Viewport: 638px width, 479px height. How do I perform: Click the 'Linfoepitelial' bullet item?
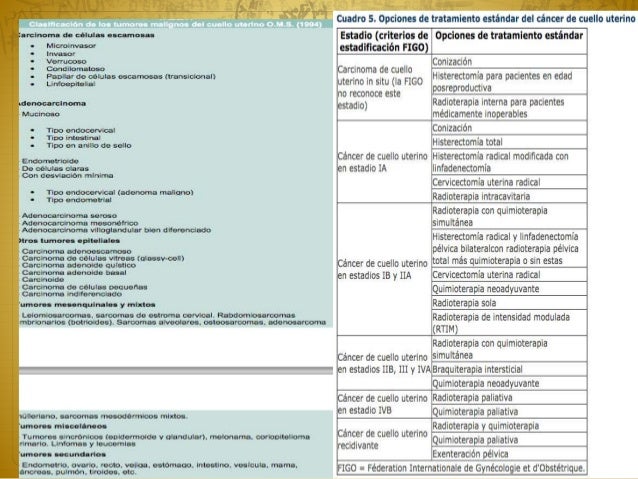[70, 84]
